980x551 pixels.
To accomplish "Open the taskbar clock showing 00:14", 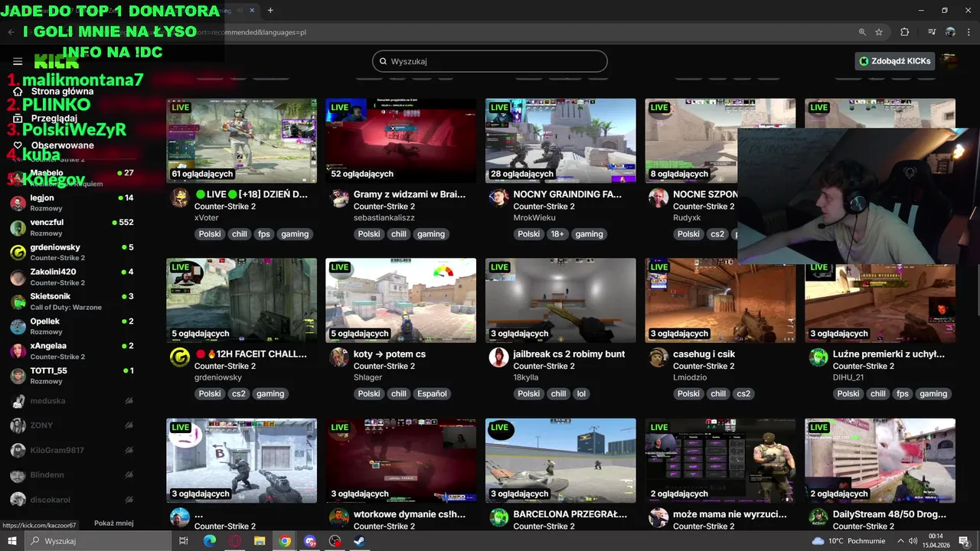I will click(x=936, y=541).
